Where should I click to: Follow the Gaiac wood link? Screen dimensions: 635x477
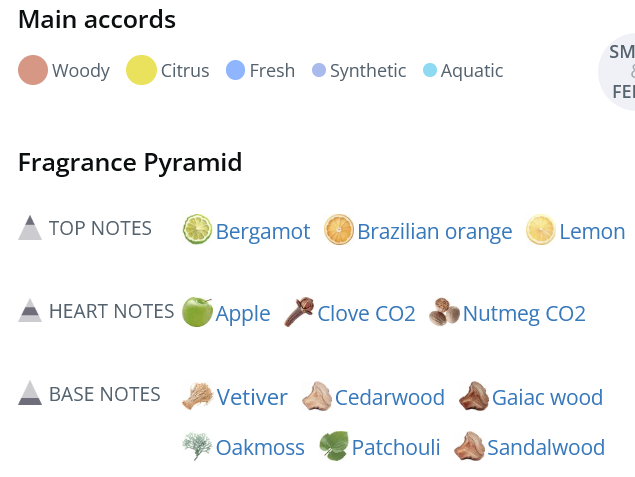pyautogui.click(x=547, y=398)
